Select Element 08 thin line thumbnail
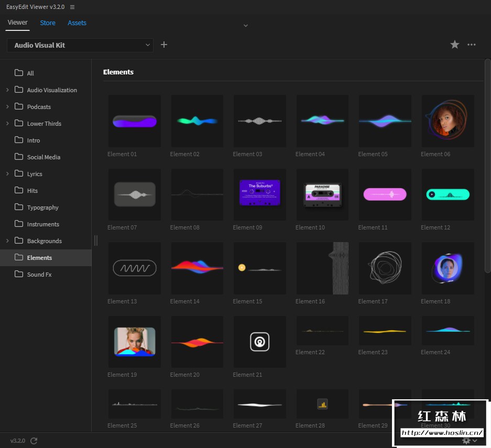491x448 pixels. pyautogui.click(x=197, y=194)
